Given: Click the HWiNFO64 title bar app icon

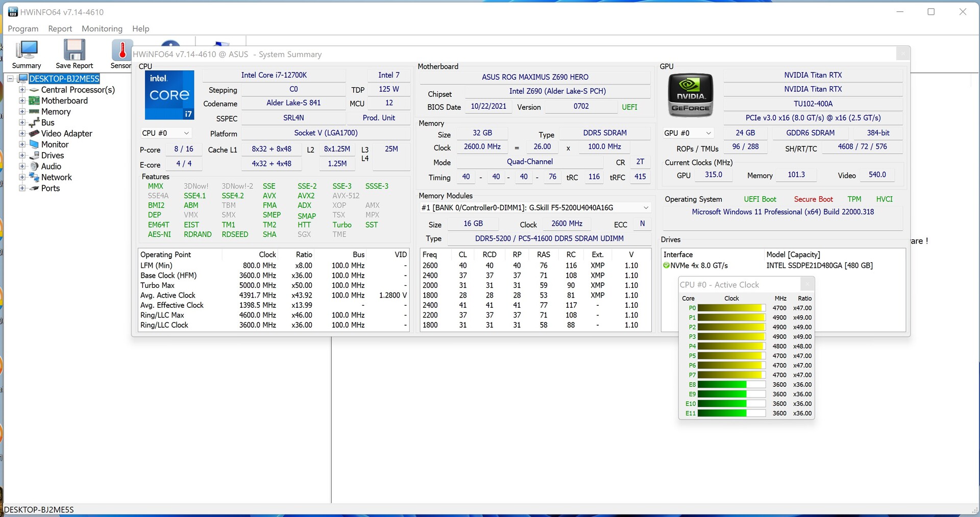Looking at the screenshot, I should point(13,12).
